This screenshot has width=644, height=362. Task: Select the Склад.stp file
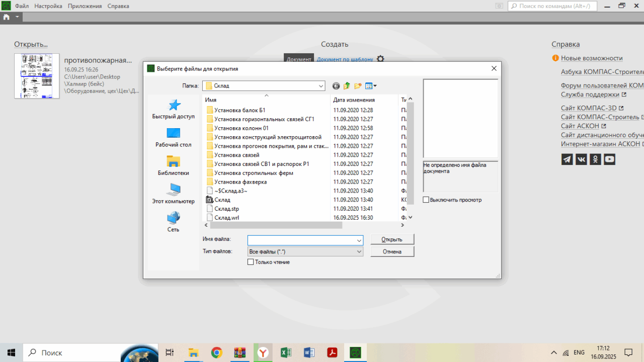pyautogui.click(x=226, y=209)
